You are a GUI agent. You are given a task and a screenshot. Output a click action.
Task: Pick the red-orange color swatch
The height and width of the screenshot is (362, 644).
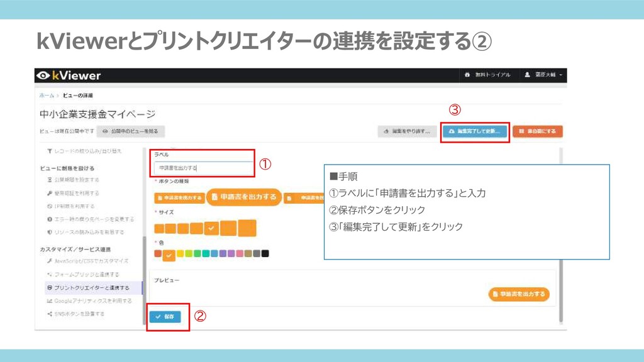[158, 254]
